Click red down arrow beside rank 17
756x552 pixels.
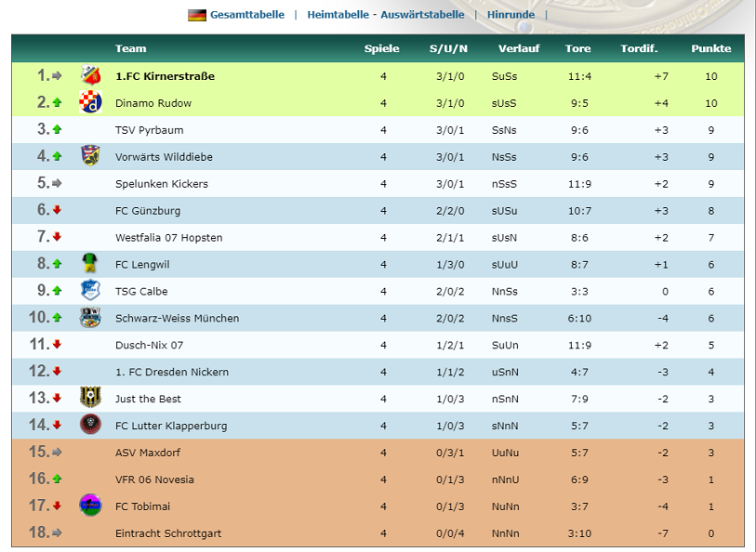pyautogui.click(x=57, y=506)
